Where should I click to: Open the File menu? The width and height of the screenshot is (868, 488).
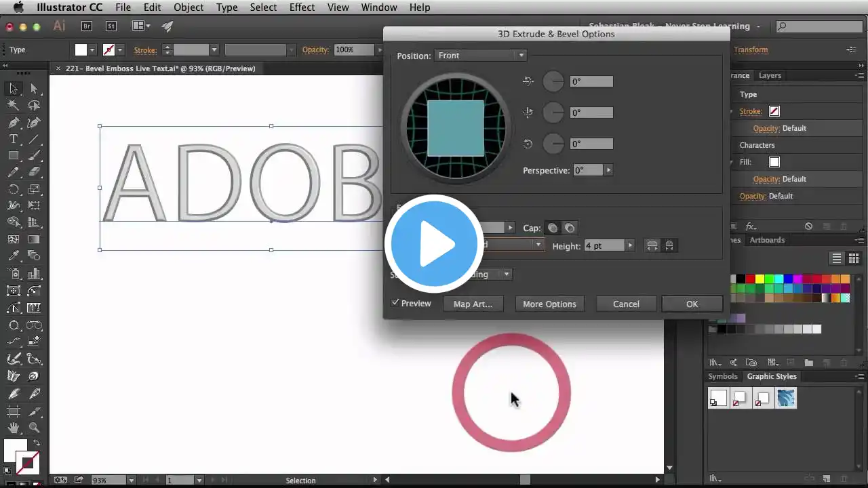pyautogui.click(x=123, y=7)
